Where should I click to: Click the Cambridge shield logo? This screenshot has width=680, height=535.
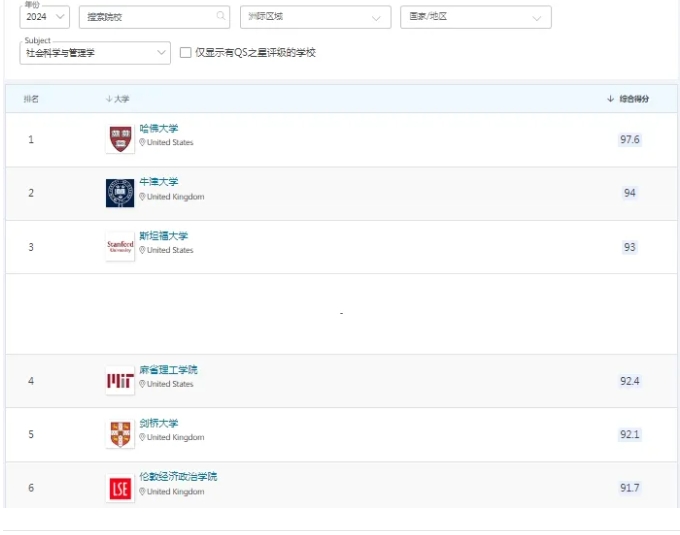120,434
